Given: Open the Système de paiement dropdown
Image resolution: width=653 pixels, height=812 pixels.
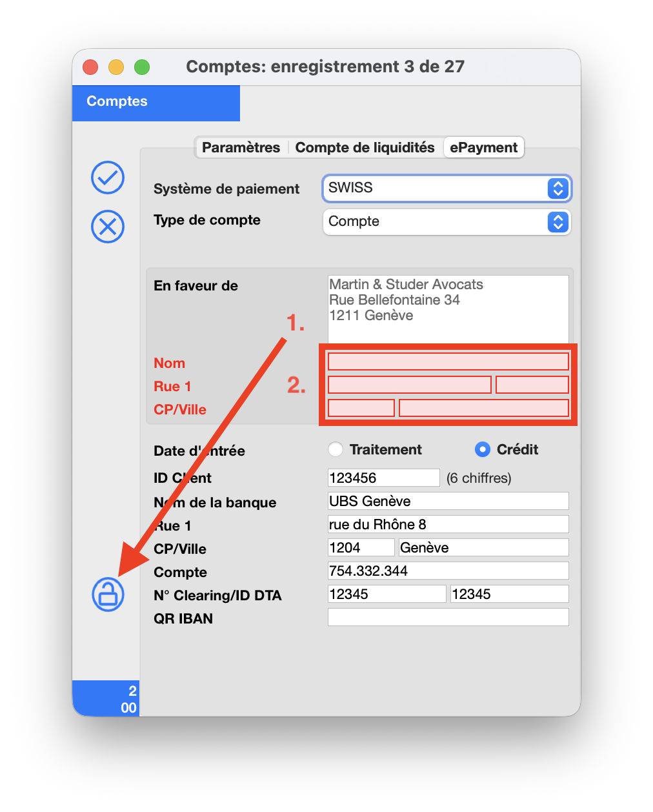Looking at the screenshot, I should point(447,188).
